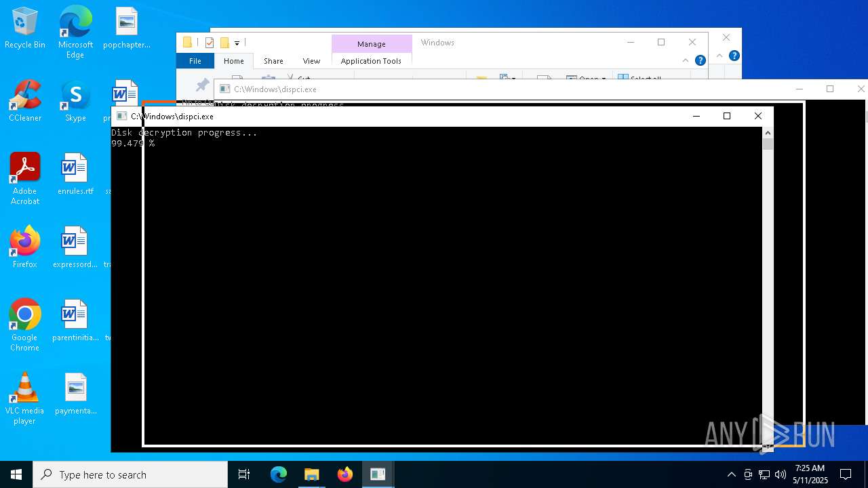
Task: Open the Recycle Bin desktop icon
Action: [25, 28]
